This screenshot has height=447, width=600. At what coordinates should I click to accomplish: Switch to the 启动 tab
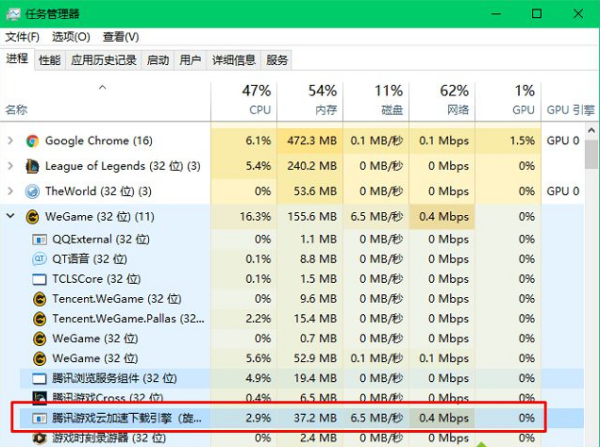(x=158, y=60)
